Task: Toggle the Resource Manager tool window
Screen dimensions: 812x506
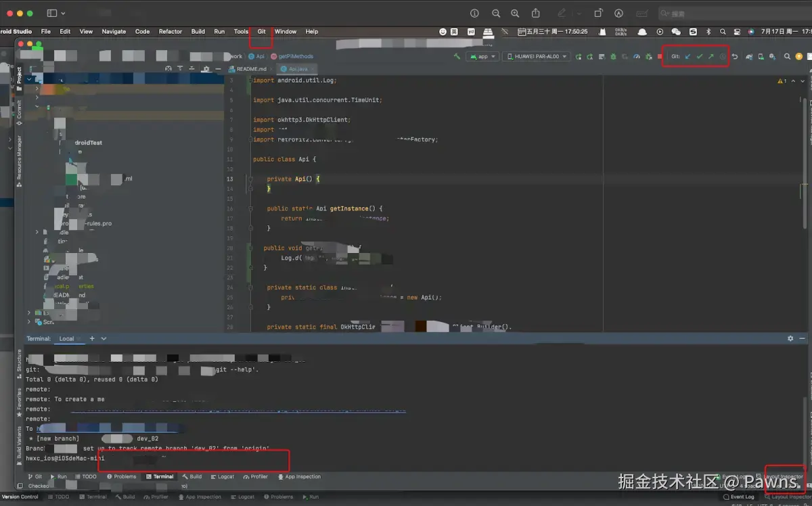Action: pyautogui.click(x=19, y=162)
